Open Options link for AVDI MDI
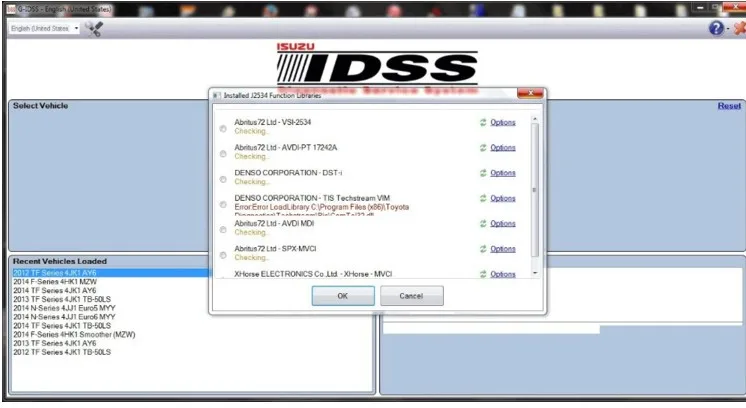Viewport: 746px width, 408px height. point(503,223)
